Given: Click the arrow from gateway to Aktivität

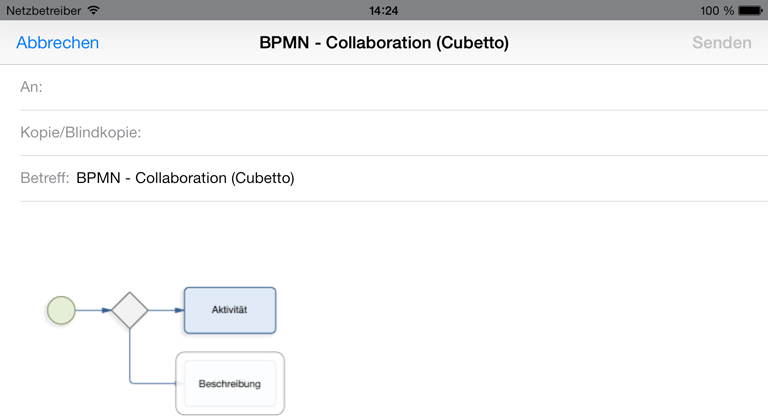Looking at the screenshot, I should (x=166, y=310).
